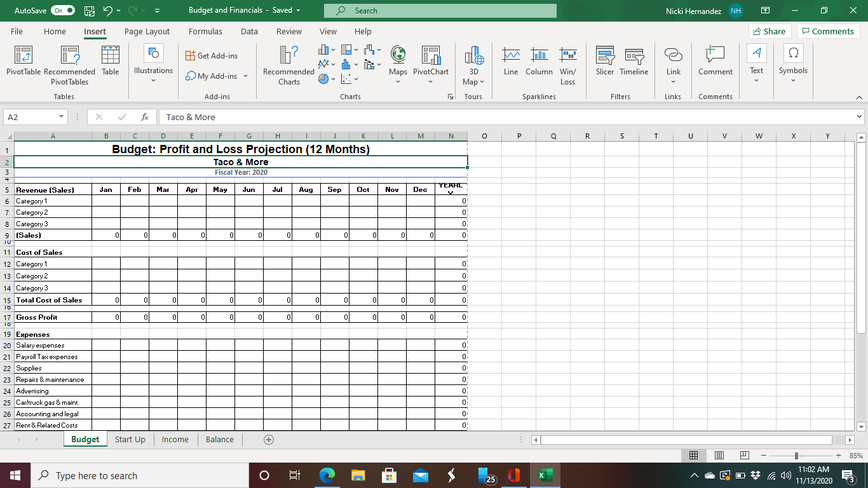Add a new Comment from ribbon
The image size is (868, 488).
[x=715, y=60]
